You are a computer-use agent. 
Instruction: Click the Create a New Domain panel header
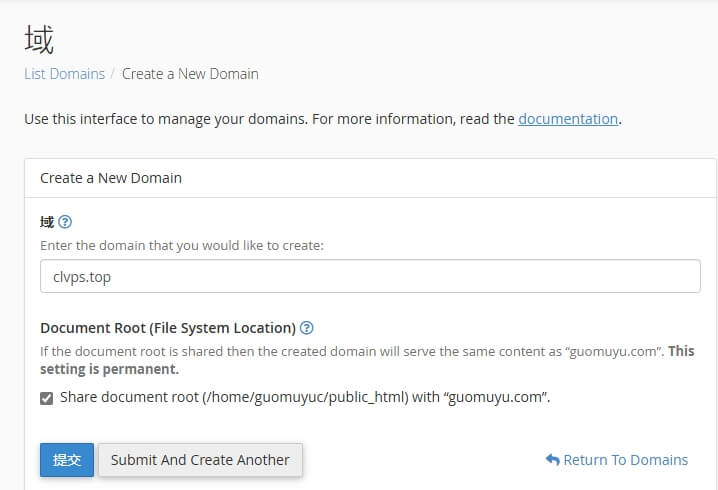click(x=111, y=178)
